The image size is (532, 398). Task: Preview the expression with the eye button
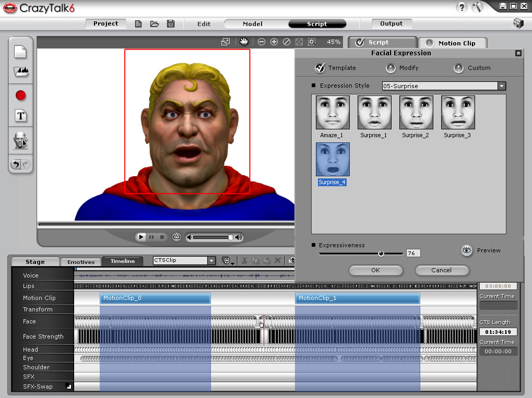tap(467, 250)
